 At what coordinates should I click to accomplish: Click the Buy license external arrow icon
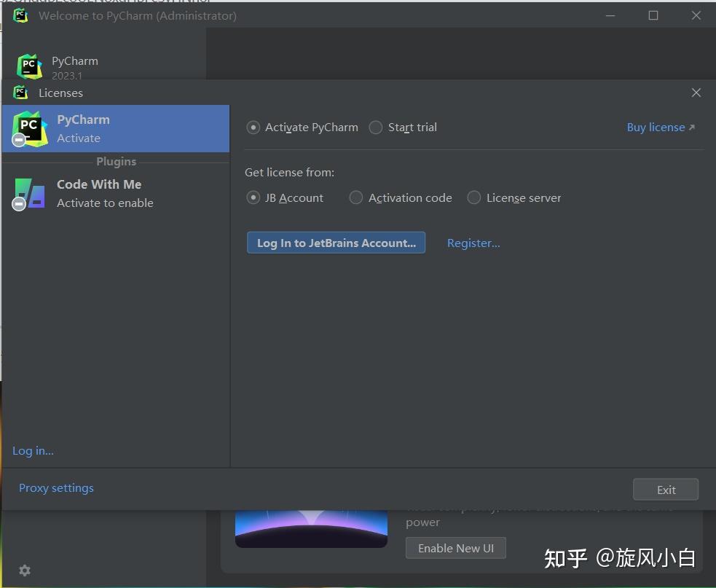click(x=692, y=128)
